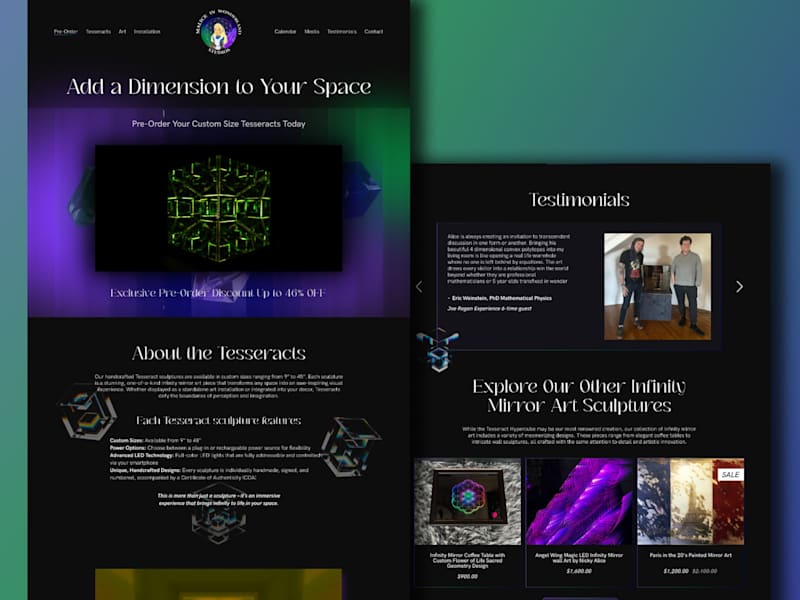Open the Contact page link
800x600 pixels.
pyautogui.click(x=373, y=32)
